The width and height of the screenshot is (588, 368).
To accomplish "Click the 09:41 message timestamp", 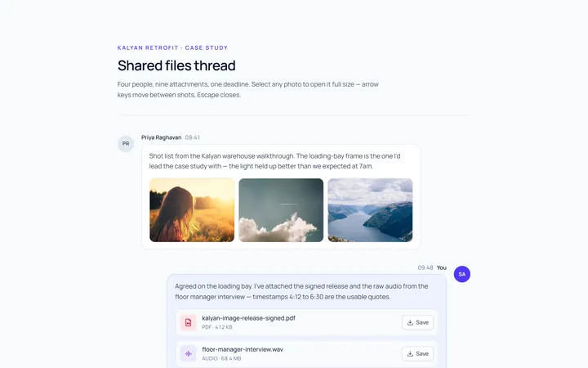I will (x=193, y=137).
